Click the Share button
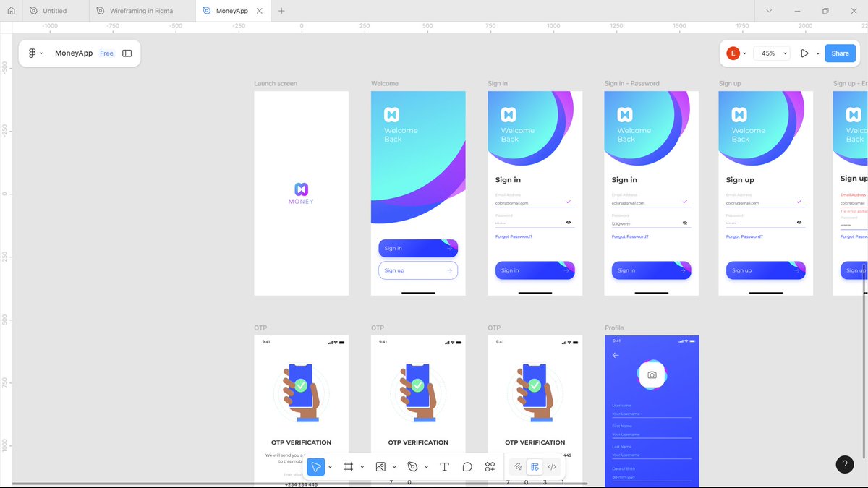 [840, 53]
